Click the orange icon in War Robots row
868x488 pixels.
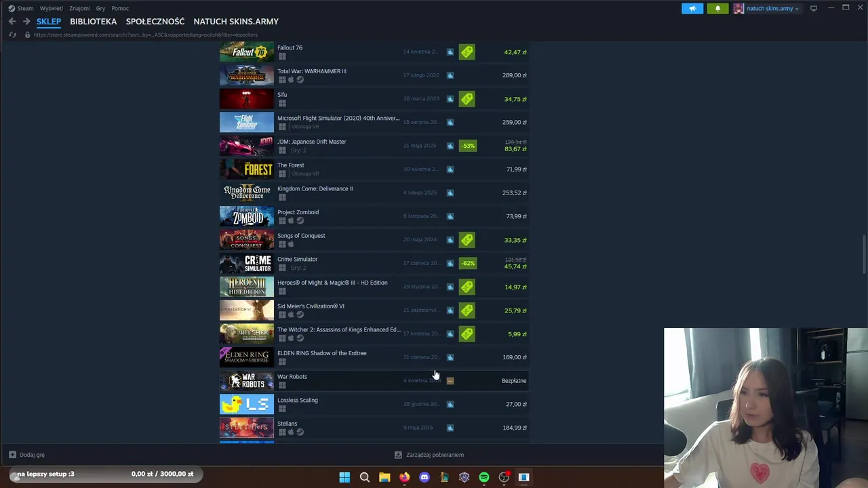[450, 381]
